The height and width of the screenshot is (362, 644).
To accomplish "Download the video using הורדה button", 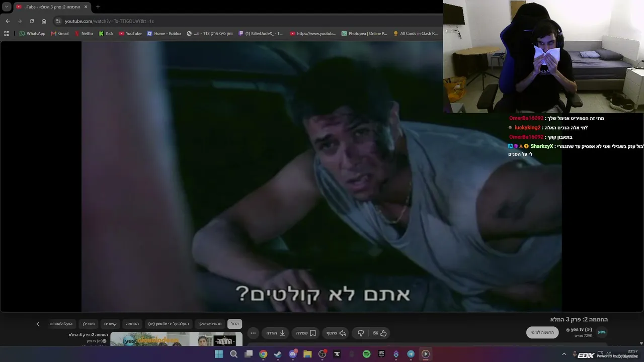I will click(x=276, y=333).
